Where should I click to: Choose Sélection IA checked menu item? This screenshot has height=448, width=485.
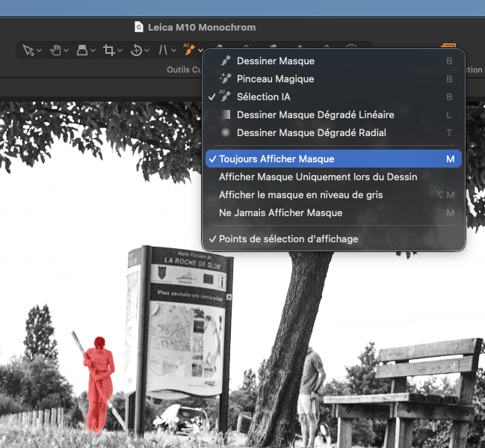click(x=263, y=97)
